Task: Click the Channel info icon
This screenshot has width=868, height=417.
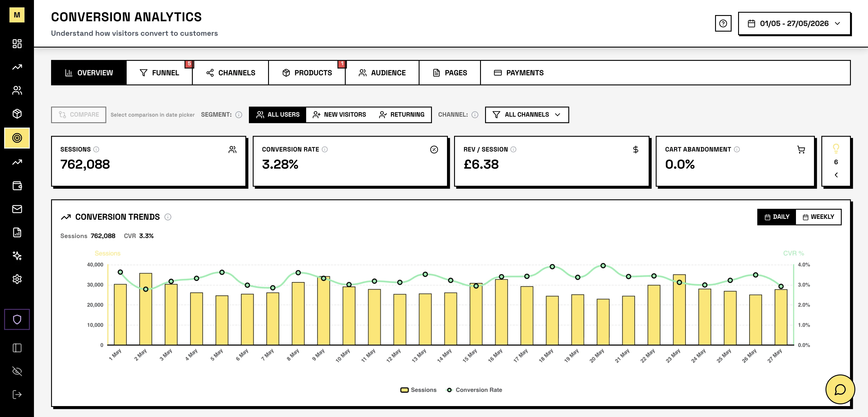Action: 475,115
